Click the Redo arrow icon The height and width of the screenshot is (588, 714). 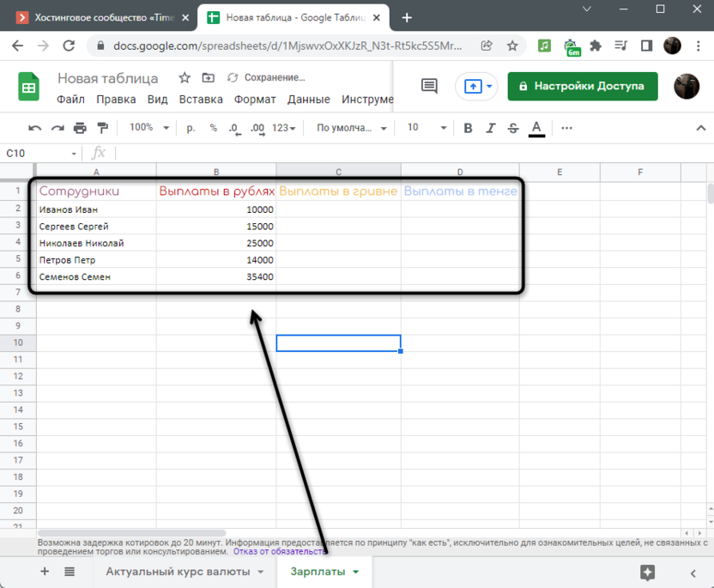[x=57, y=128]
